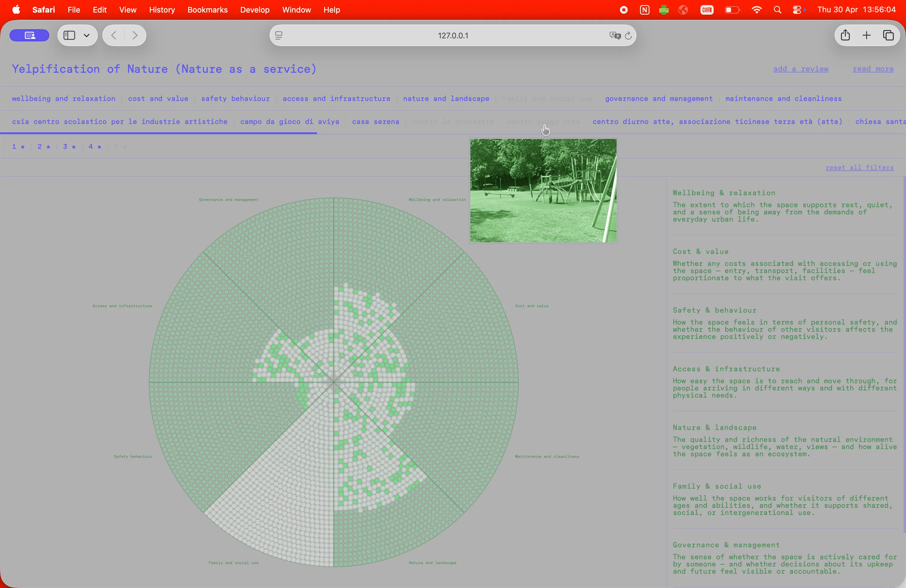Open the Wi-Fi menu
Image resolution: width=906 pixels, height=588 pixels.
tap(756, 10)
